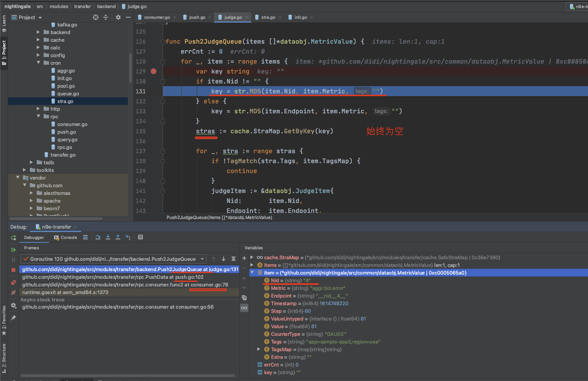This screenshot has width=588, height=381.
Task: Open transfer.go in project tree
Action: point(63,155)
